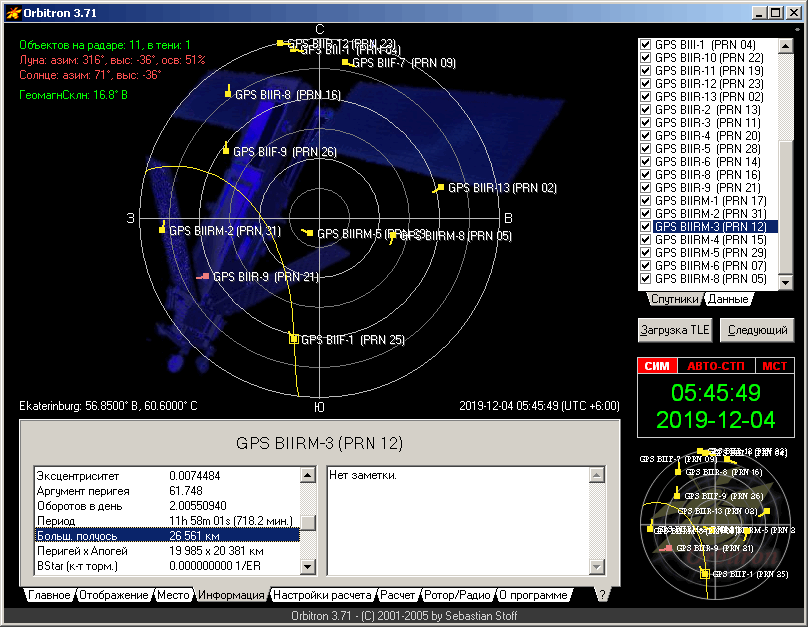Click the GPS BIIR-12 (PRN 23) marker at radar top
This screenshot has width=808, height=627.
click(x=280, y=43)
